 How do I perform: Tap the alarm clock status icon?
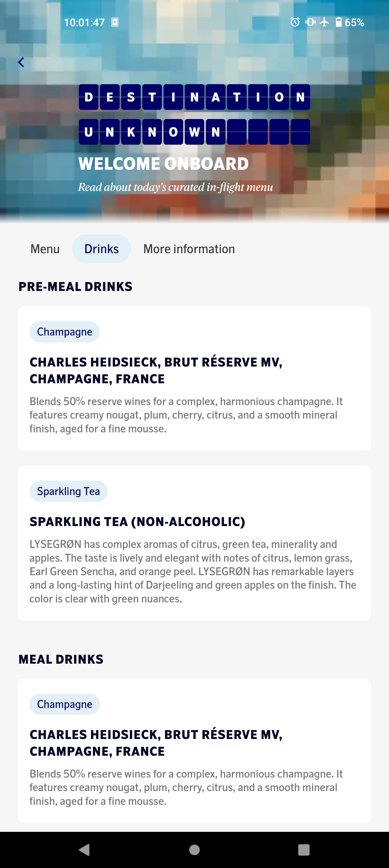295,22
